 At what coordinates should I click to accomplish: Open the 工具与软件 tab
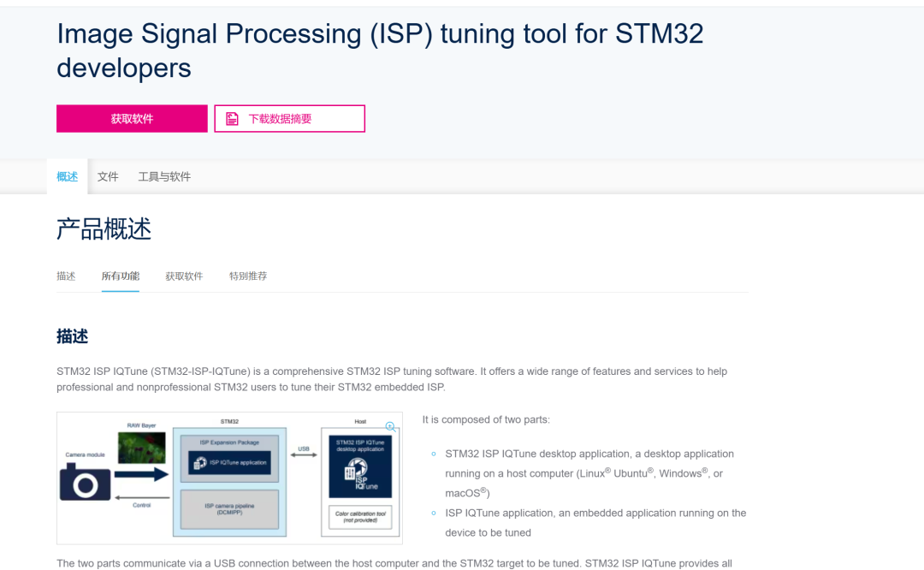click(164, 176)
